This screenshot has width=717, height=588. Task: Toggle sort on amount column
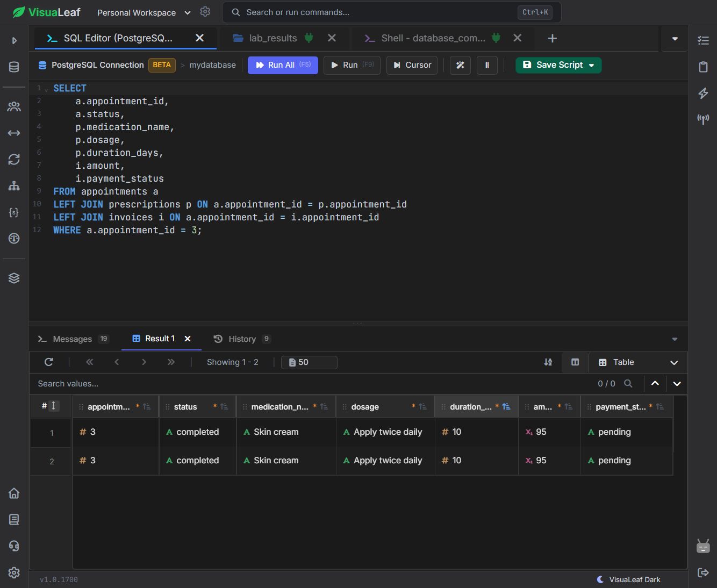click(569, 407)
